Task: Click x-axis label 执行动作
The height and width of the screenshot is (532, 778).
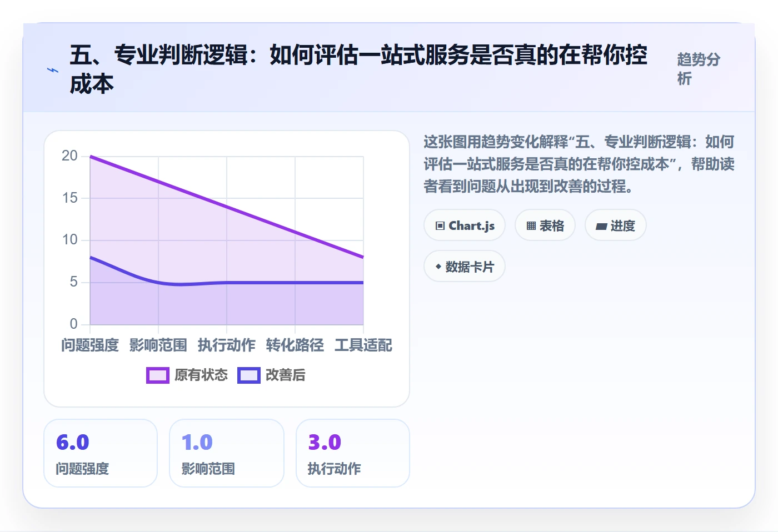Action: (x=227, y=345)
